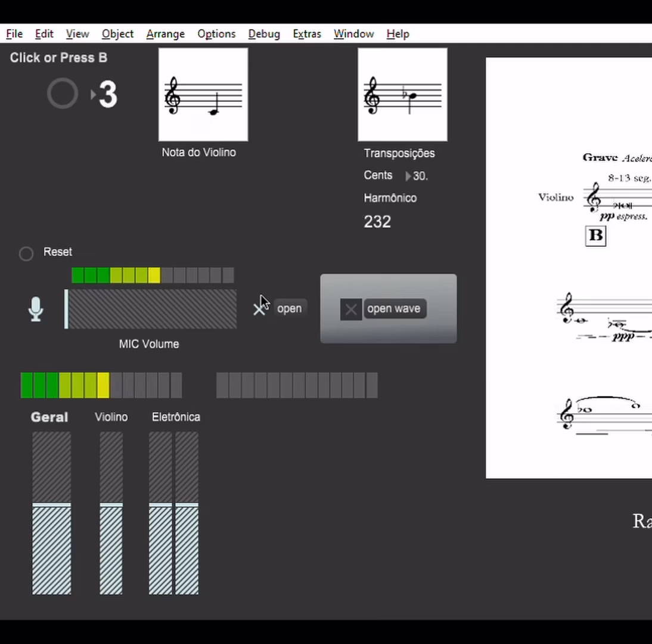Image resolution: width=652 pixels, height=644 pixels.
Task: Adjust the Violino volume fader
Action: 111,513
